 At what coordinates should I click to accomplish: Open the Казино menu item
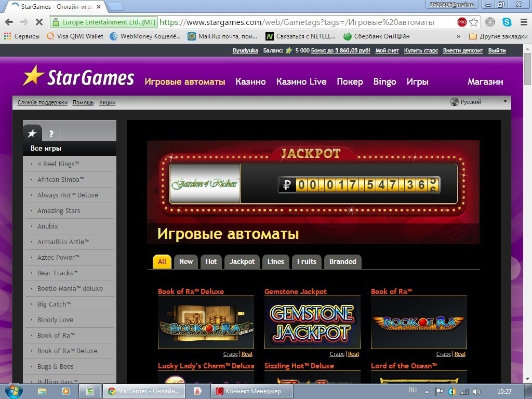(250, 82)
